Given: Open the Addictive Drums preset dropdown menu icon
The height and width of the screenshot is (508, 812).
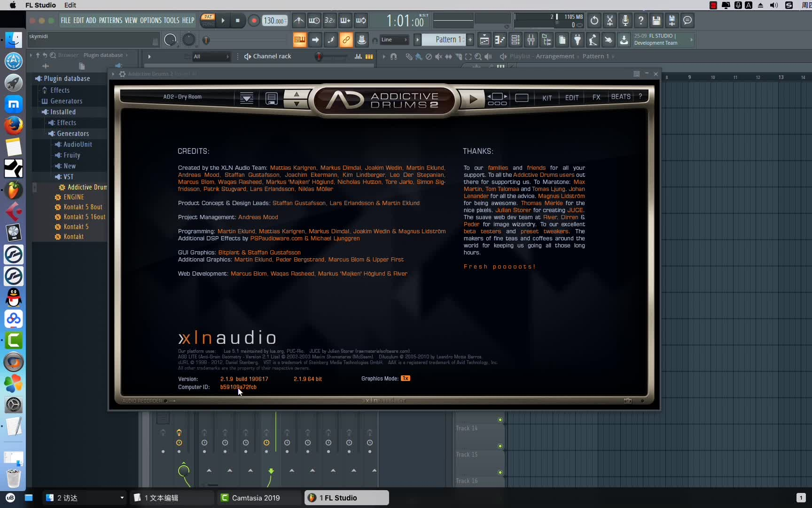Looking at the screenshot, I should 247,98.
